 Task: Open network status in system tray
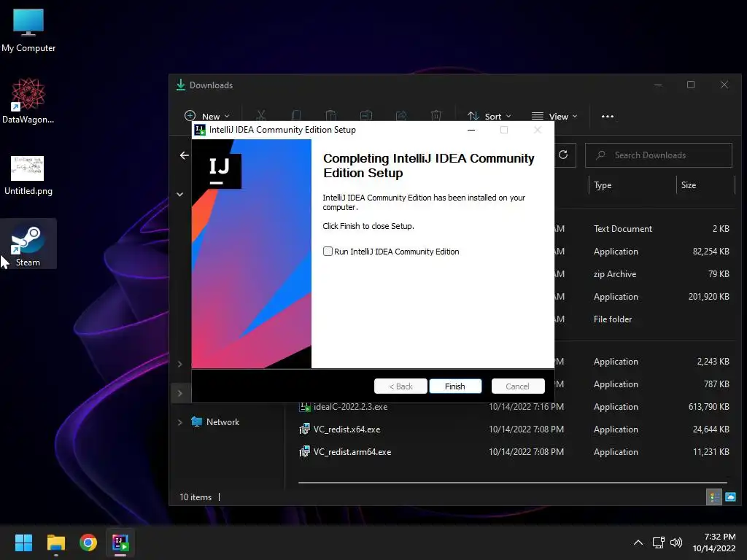659,542
